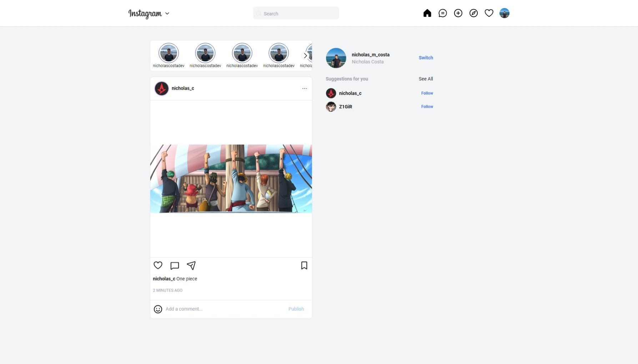Image resolution: width=638 pixels, height=364 pixels.
Task: Like the nicholas_c post with heart icon
Action: pyautogui.click(x=158, y=265)
